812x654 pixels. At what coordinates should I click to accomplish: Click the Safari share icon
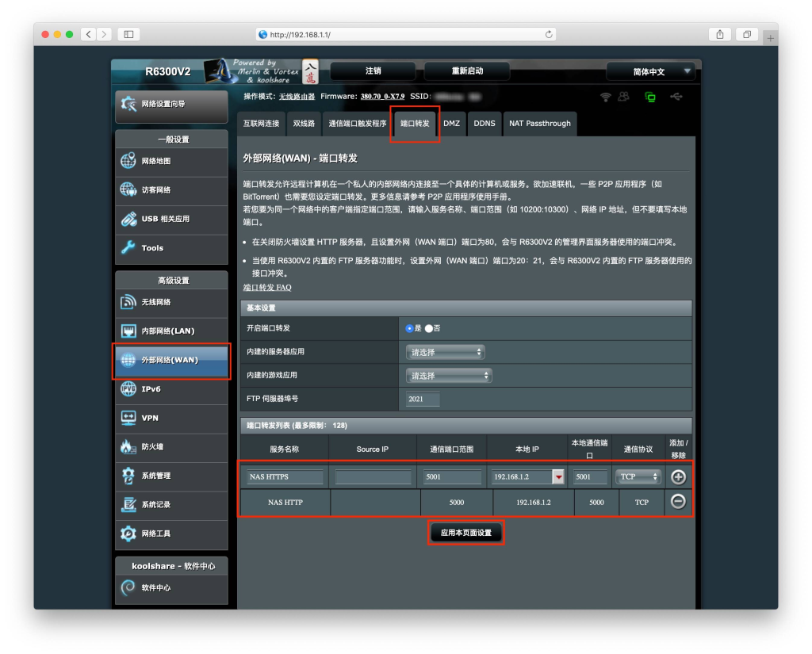pyautogui.click(x=719, y=34)
